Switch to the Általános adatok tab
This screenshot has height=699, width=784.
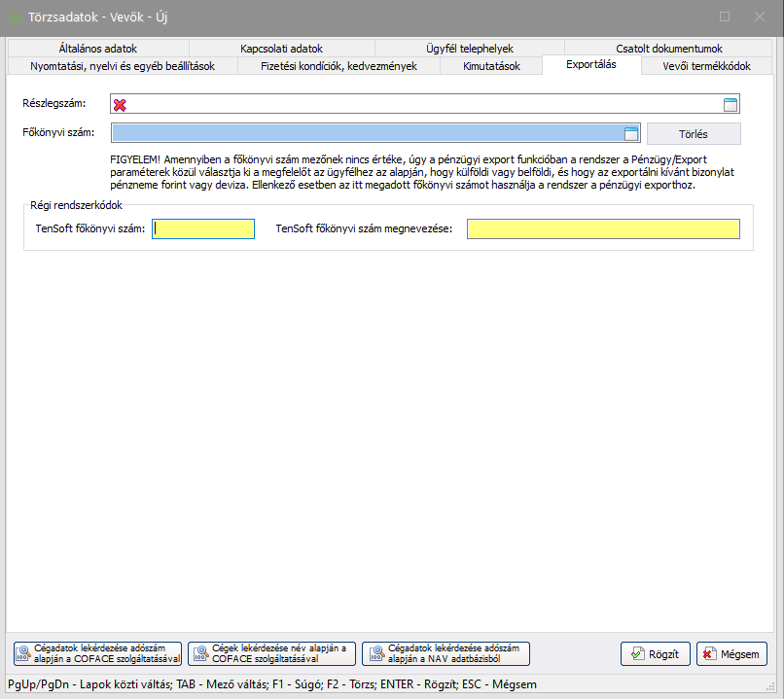tap(97, 49)
